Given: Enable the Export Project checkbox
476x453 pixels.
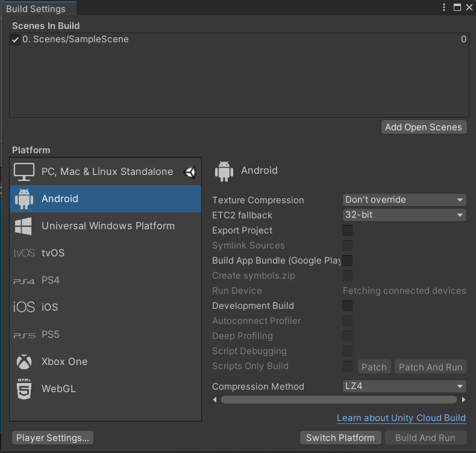Looking at the screenshot, I should 347,230.
